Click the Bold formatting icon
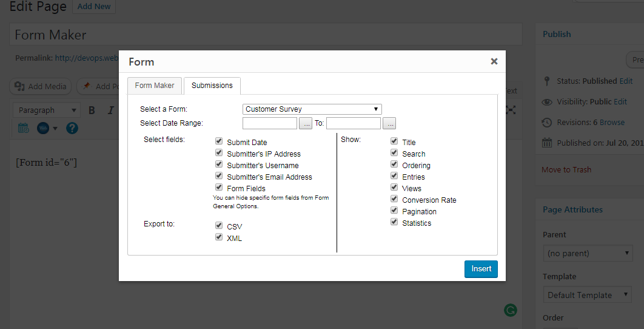Image resolution: width=644 pixels, height=329 pixels. point(92,110)
